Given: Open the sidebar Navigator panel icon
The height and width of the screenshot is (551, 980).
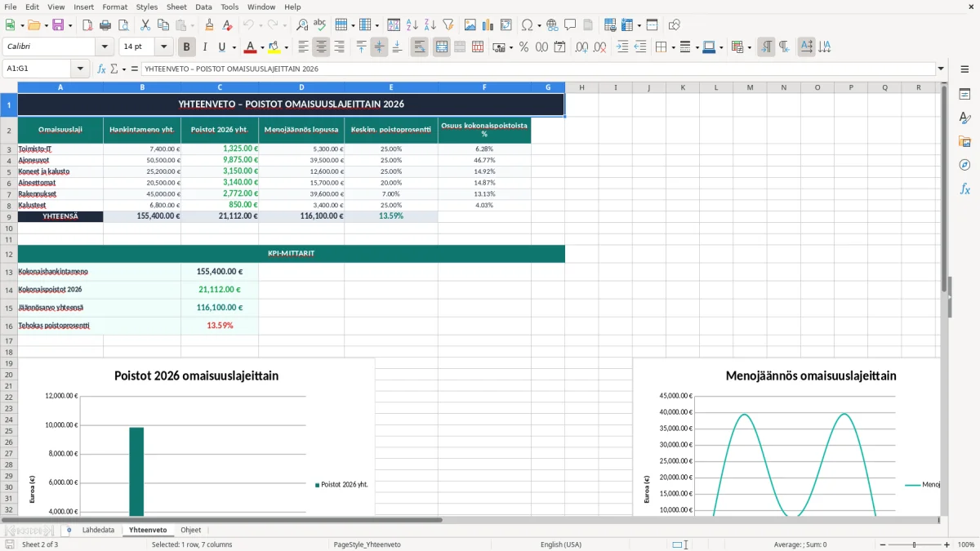Looking at the screenshot, I should tap(964, 165).
